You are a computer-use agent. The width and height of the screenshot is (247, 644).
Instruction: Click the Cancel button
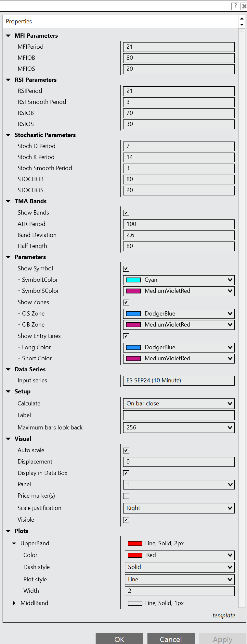171,639
